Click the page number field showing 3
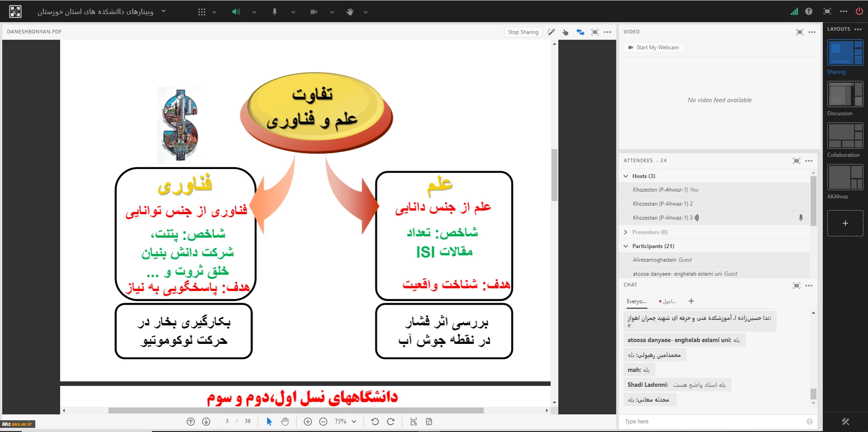Image resolution: width=868 pixels, height=432 pixels. pos(227,421)
